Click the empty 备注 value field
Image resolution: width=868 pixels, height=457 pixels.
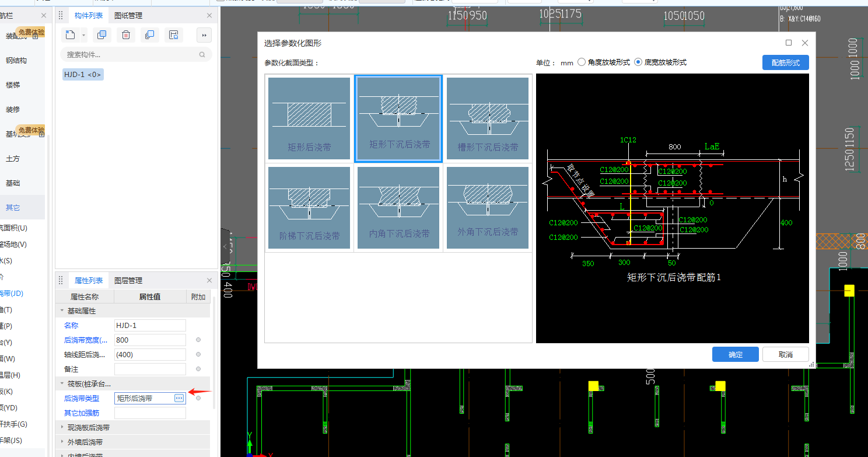(x=150, y=369)
